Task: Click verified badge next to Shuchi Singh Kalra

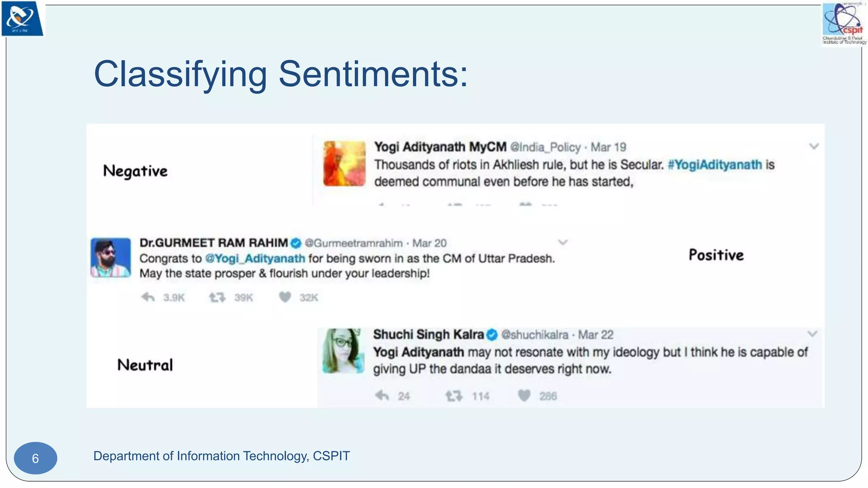Action: (492, 335)
